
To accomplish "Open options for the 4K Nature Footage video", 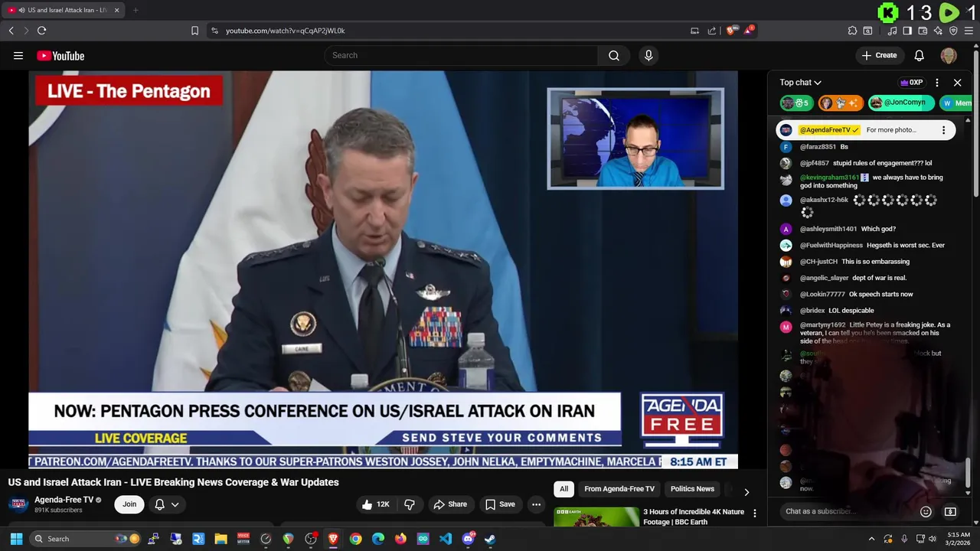I will pyautogui.click(x=754, y=514).
